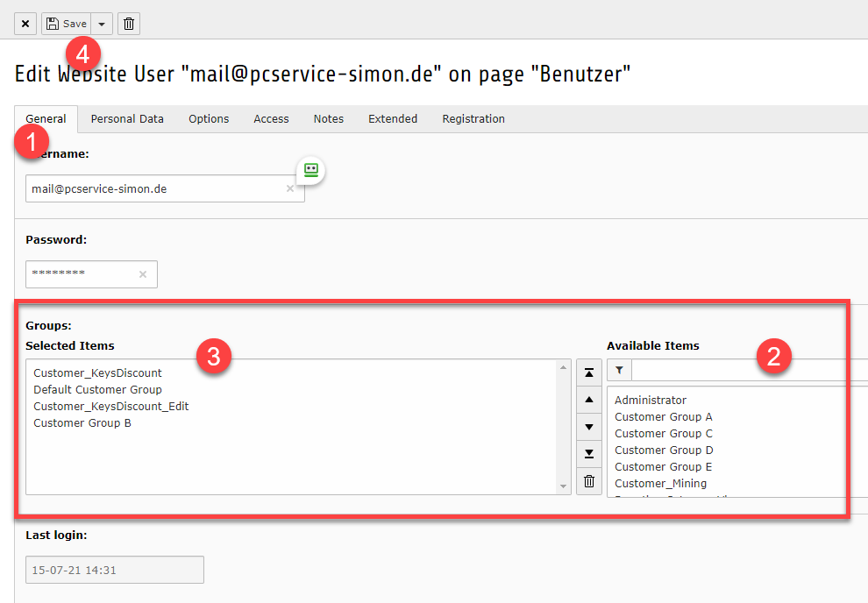Add Customer Group A from Available Items

pos(663,417)
